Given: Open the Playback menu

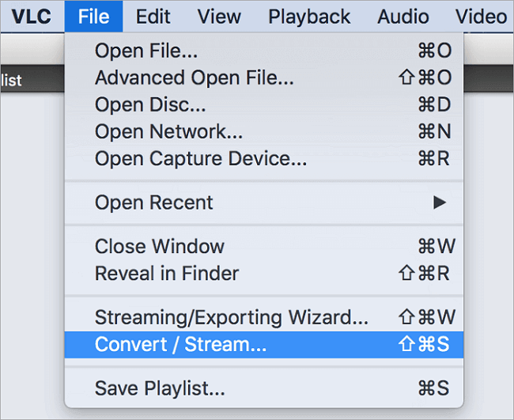Looking at the screenshot, I should (x=308, y=16).
